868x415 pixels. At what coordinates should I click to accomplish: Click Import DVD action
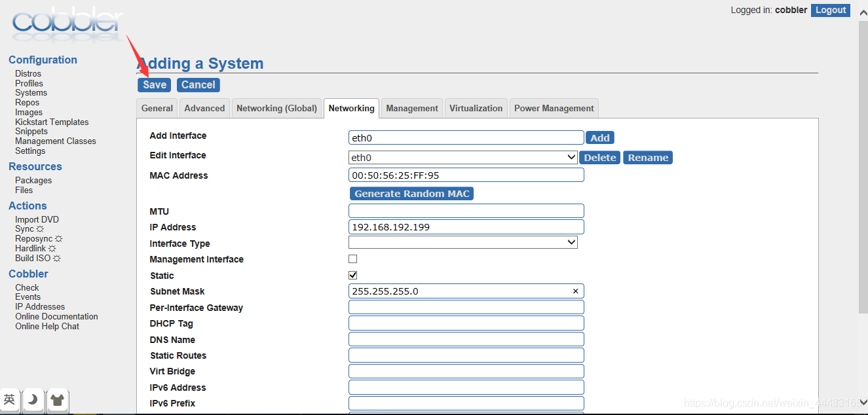(x=37, y=220)
